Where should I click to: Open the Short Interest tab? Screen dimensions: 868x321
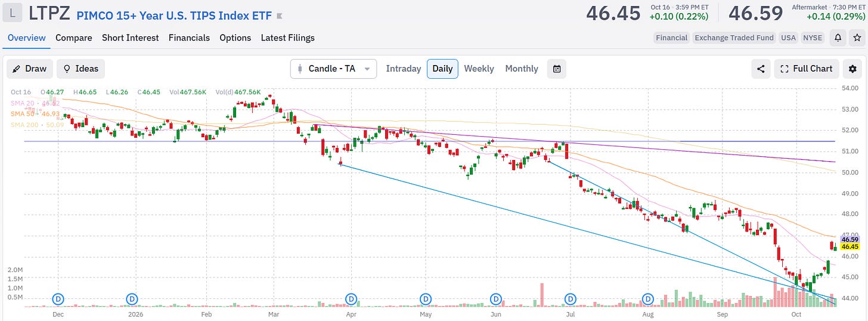point(131,38)
